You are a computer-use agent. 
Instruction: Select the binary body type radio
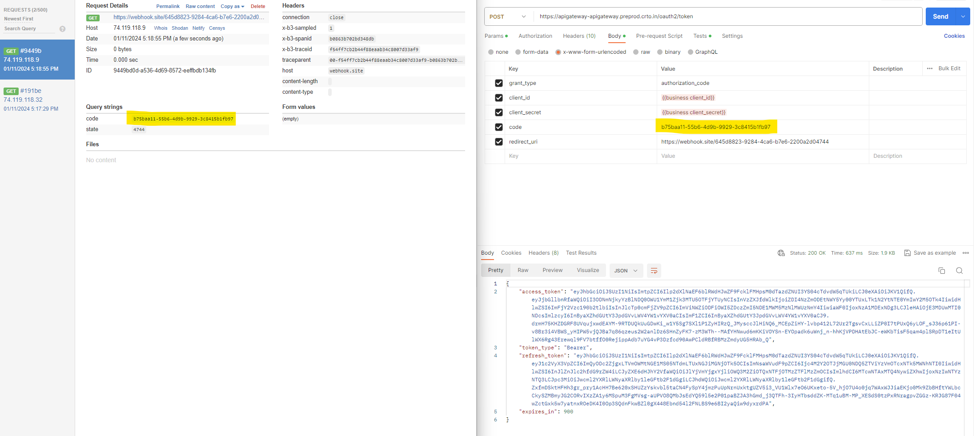pos(660,52)
